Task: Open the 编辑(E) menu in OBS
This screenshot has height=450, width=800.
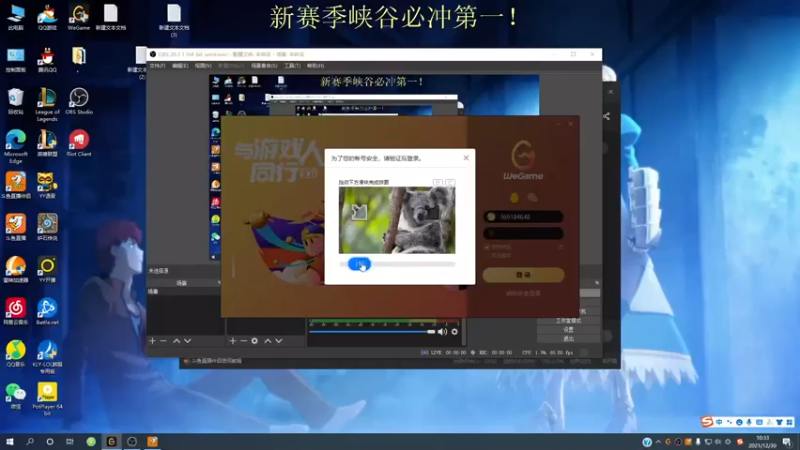Action: tap(180, 66)
